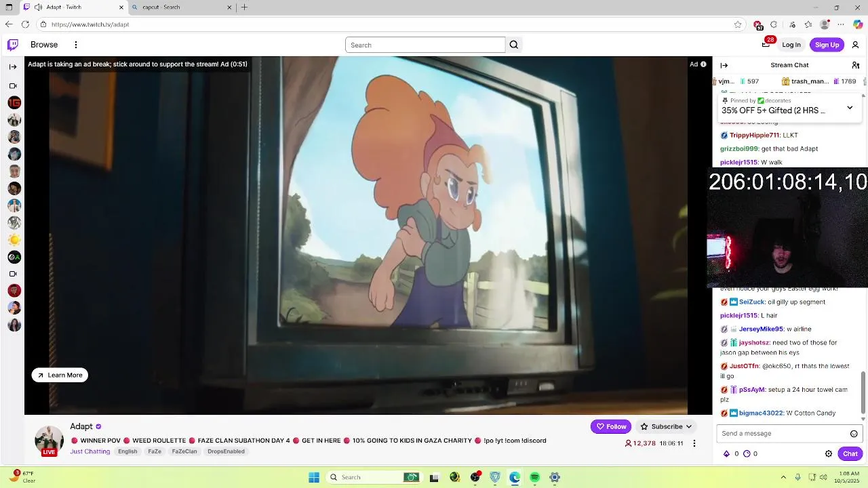Click the ad info icon next to Ad label

click(703, 64)
